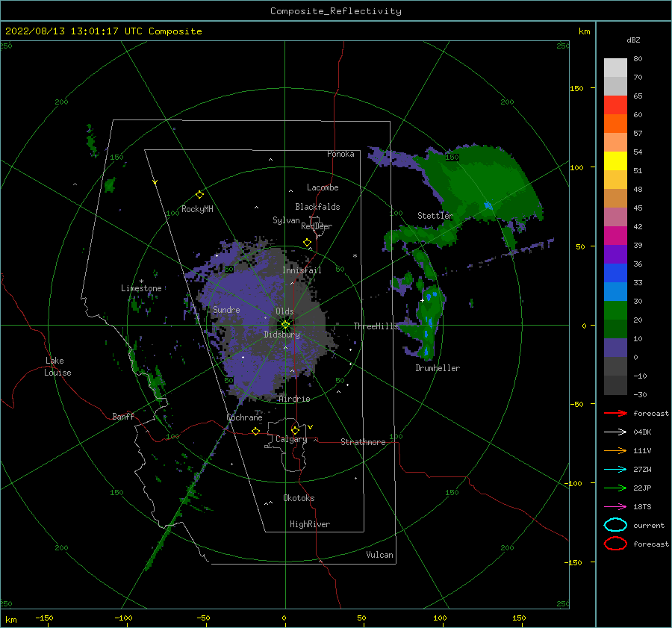The image size is (672, 628).
Task: Click the Didsbury label
Action: coord(281,335)
